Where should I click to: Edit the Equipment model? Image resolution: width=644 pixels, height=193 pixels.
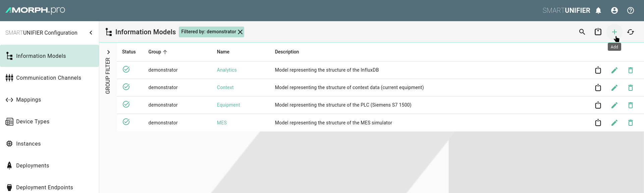coord(614,105)
